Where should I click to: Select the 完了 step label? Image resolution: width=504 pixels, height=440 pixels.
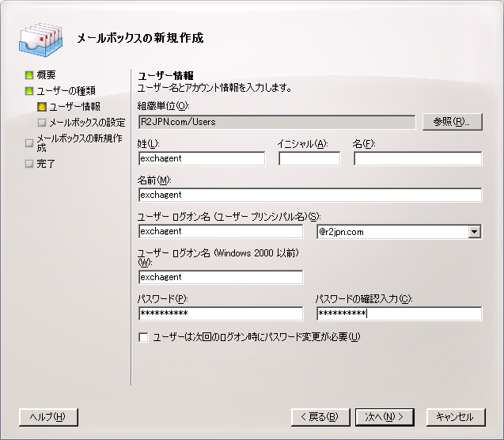[46, 164]
